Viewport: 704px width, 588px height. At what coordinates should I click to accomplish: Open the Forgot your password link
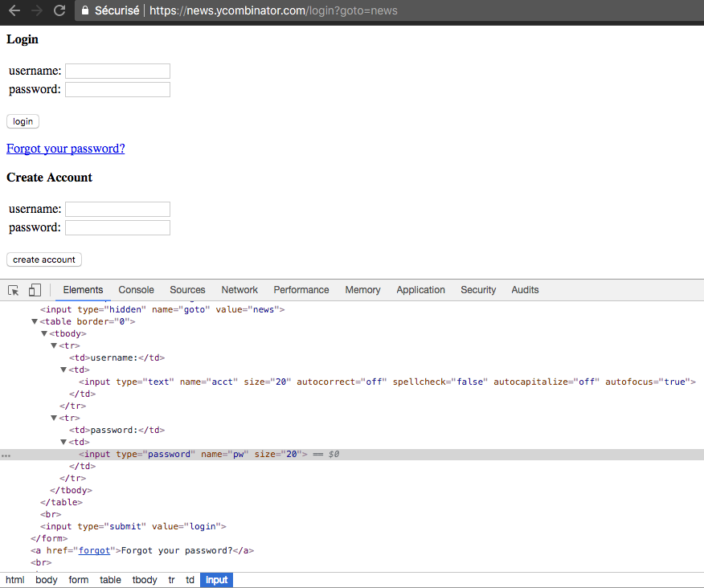65,149
